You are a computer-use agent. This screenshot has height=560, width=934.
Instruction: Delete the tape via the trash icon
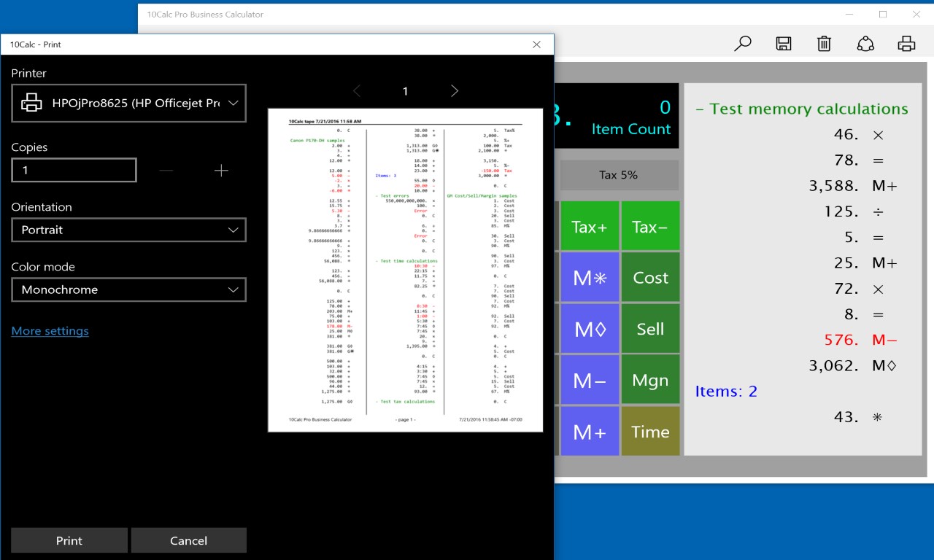(824, 44)
